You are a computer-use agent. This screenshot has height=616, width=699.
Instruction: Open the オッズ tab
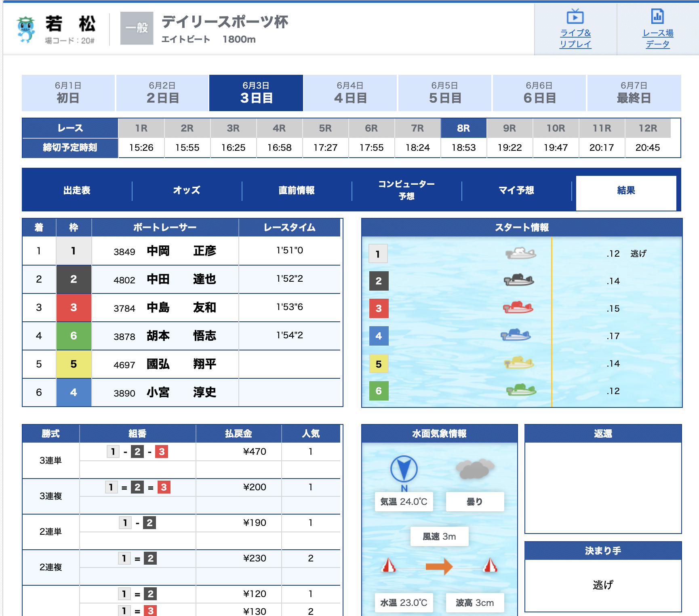coord(187,190)
